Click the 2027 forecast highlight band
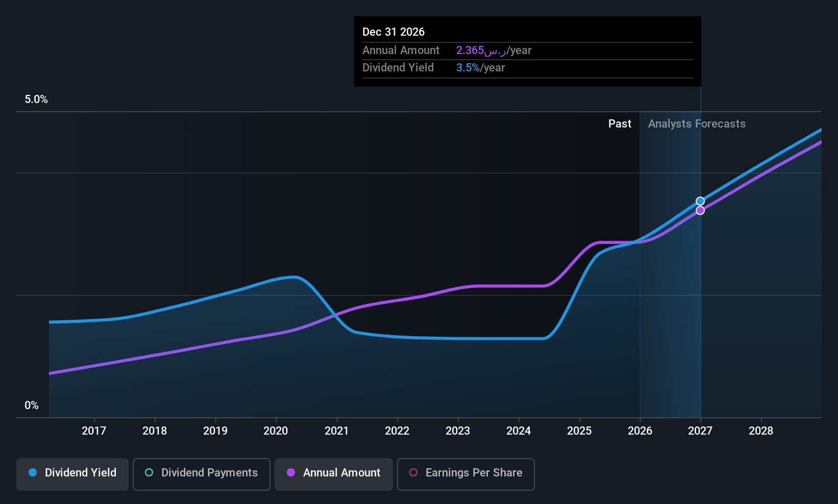 [x=670, y=255]
